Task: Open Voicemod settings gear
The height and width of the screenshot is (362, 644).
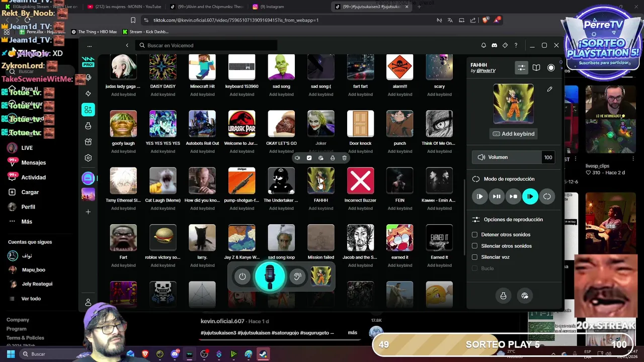Action: [88, 158]
